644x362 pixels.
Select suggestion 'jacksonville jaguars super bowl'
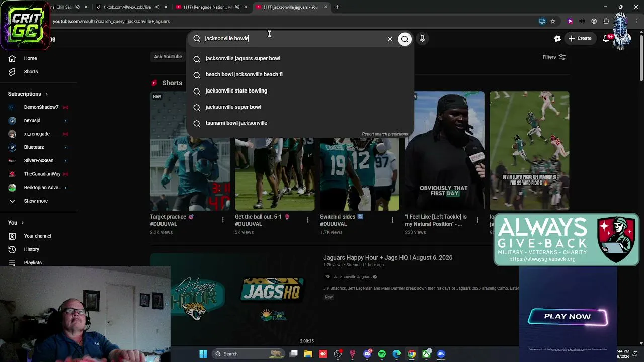tap(300, 58)
